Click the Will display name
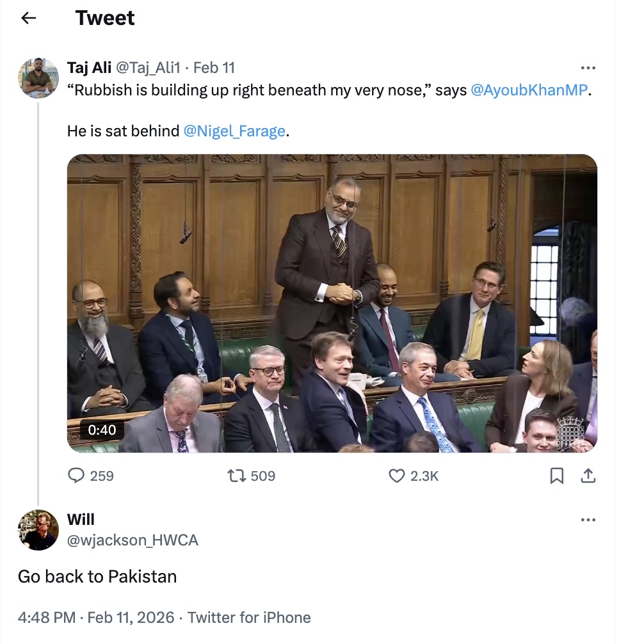644x644 pixels. [x=81, y=519]
